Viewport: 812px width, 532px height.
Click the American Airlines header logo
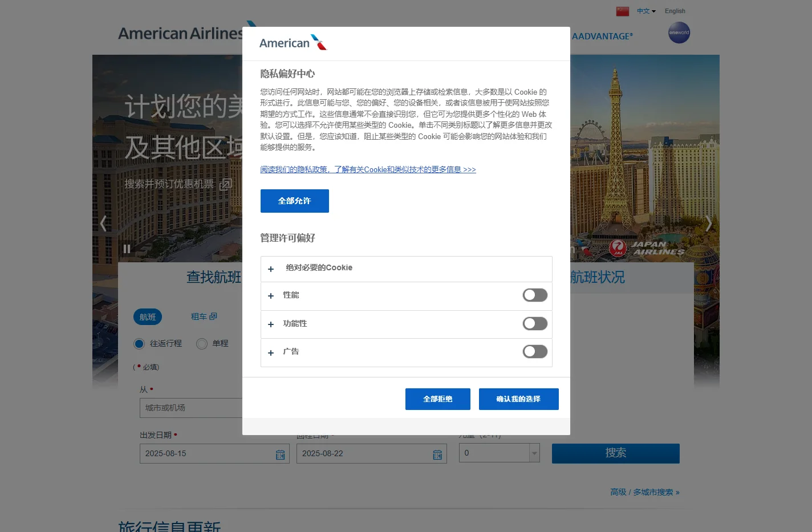pos(188,33)
